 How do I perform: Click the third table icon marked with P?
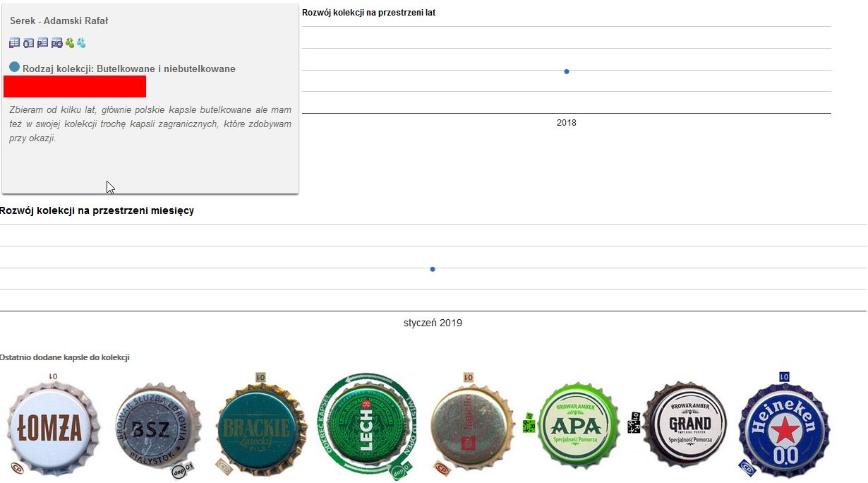(x=42, y=43)
